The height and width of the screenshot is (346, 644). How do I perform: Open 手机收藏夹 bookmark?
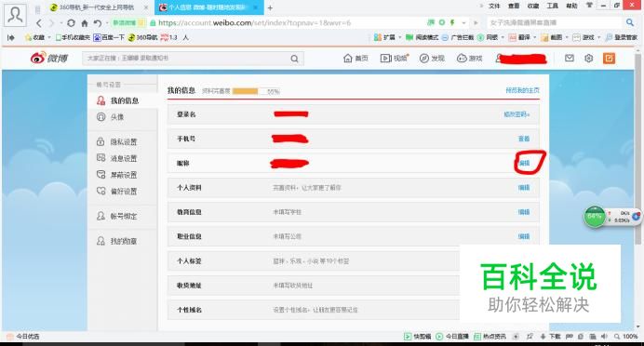pyautogui.click(x=73, y=37)
